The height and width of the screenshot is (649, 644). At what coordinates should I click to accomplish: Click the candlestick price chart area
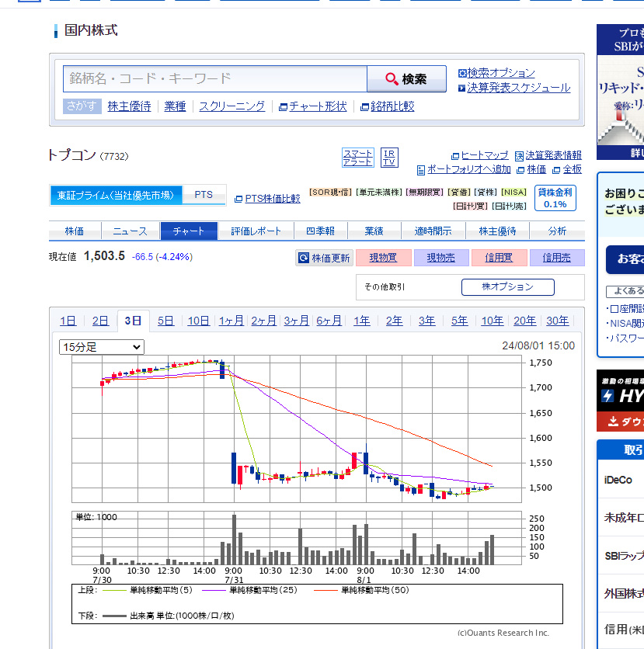[x=297, y=429]
